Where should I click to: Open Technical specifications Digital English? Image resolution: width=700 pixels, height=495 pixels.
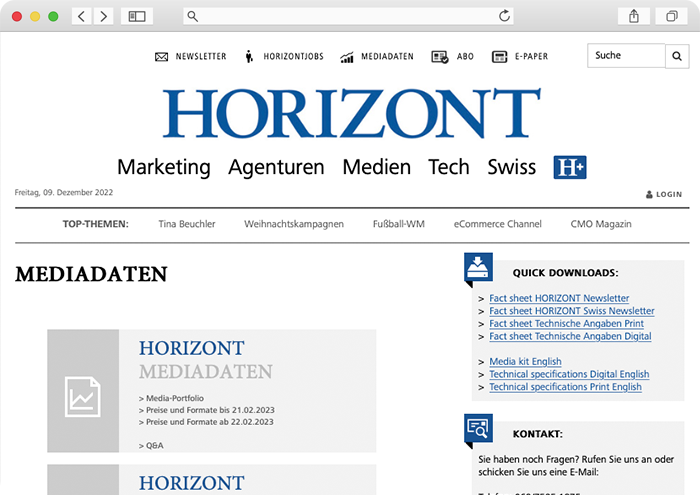click(x=569, y=374)
